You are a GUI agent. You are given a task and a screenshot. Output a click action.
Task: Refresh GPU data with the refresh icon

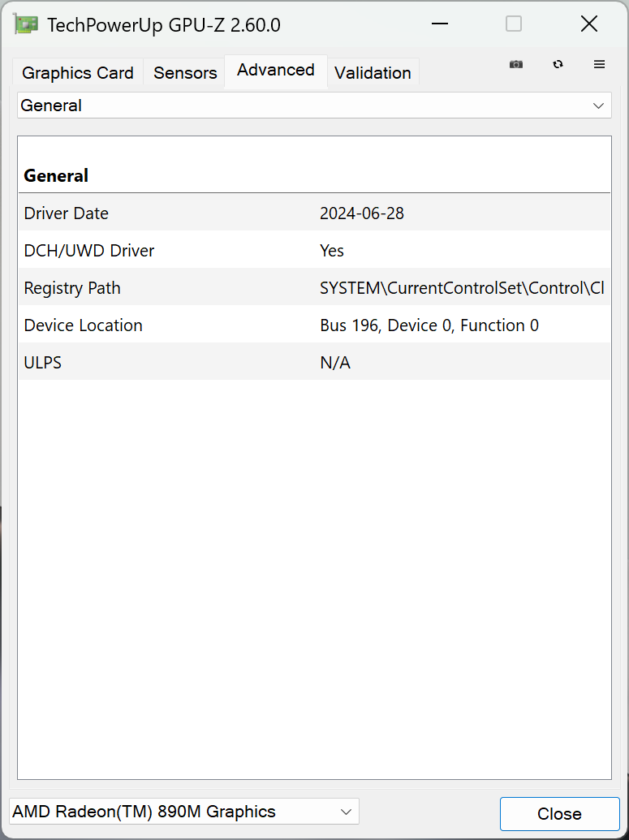pyautogui.click(x=558, y=64)
